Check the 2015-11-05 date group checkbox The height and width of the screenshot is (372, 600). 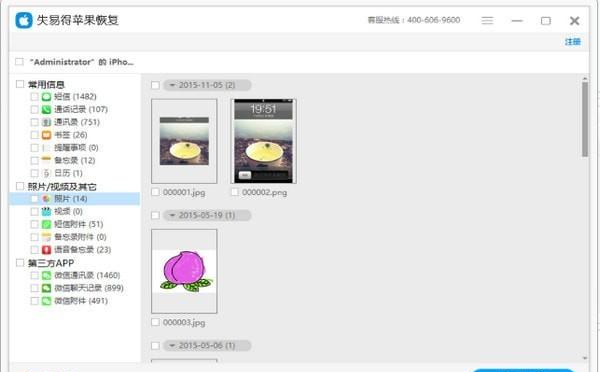coord(155,85)
